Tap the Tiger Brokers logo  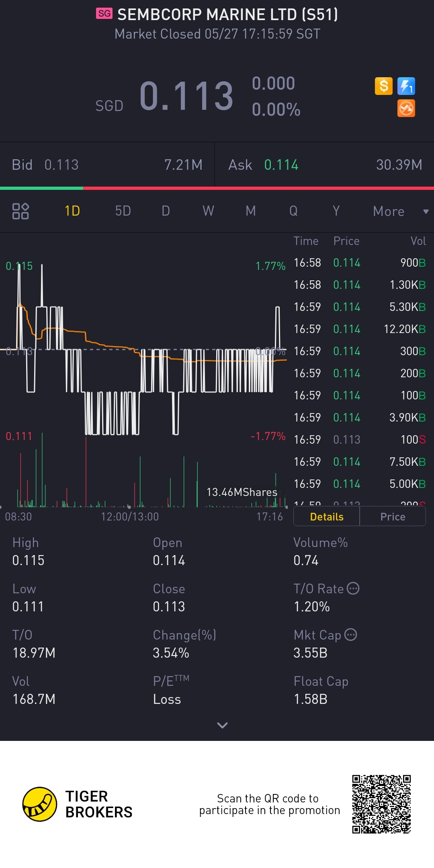pos(77,804)
